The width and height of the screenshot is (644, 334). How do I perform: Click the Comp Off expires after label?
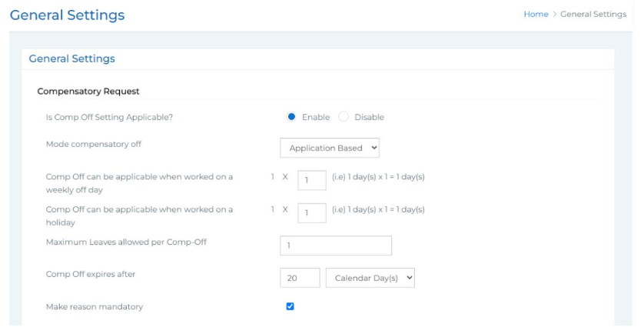tap(91, 275)
